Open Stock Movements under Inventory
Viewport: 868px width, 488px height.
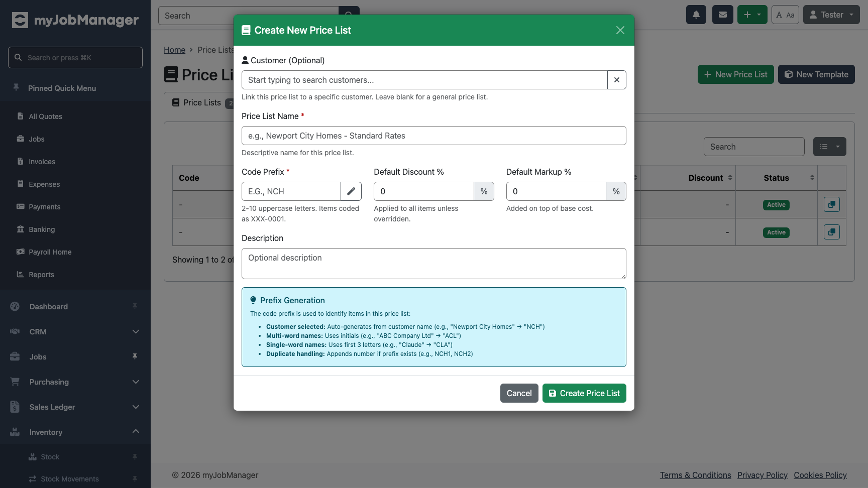point(69,479)
